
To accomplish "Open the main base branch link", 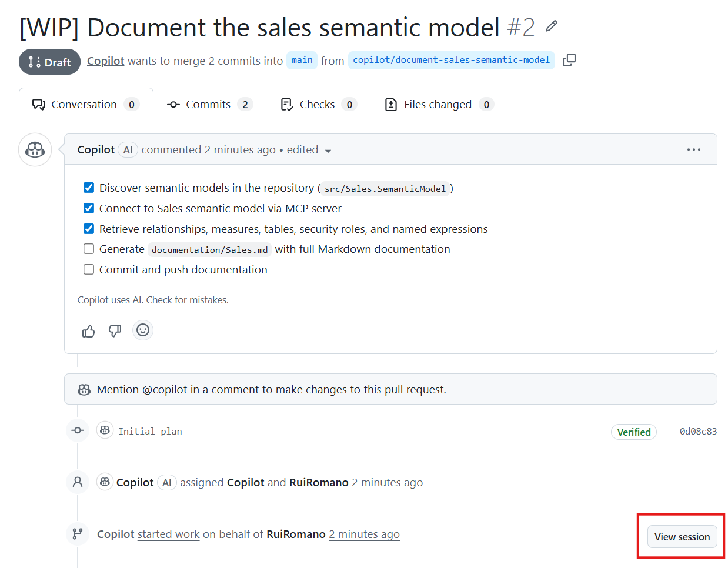I will (x=302, y=60).
